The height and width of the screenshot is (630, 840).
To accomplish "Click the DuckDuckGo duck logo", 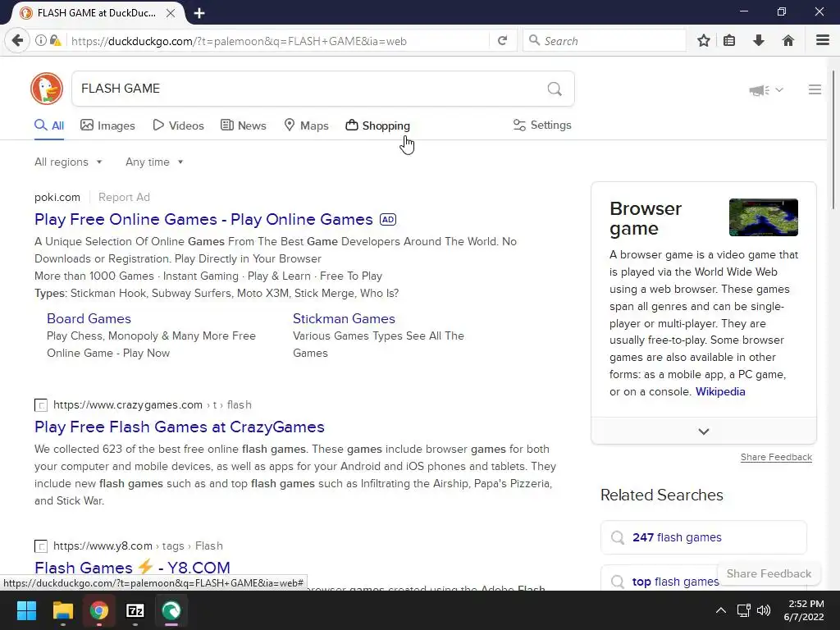I will pos(47,89).
